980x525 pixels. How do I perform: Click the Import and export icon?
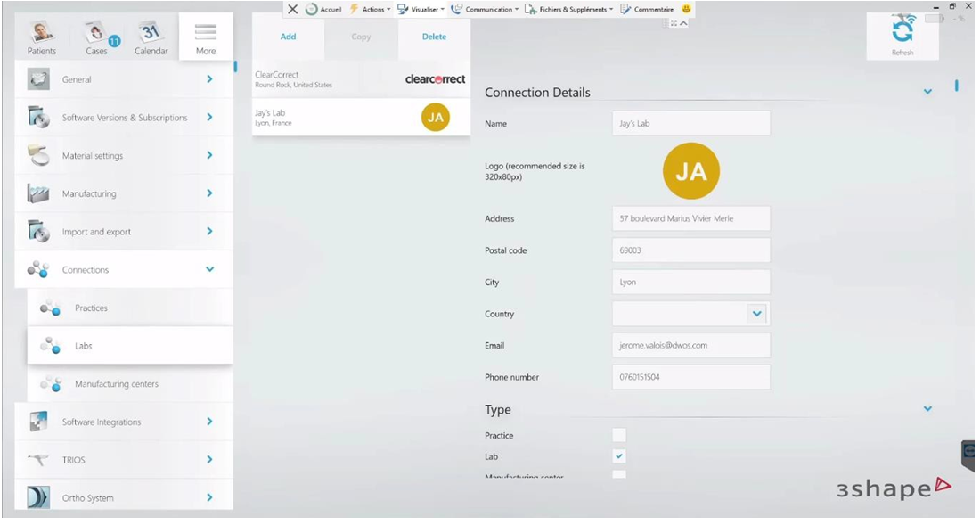tap(38, 232)
